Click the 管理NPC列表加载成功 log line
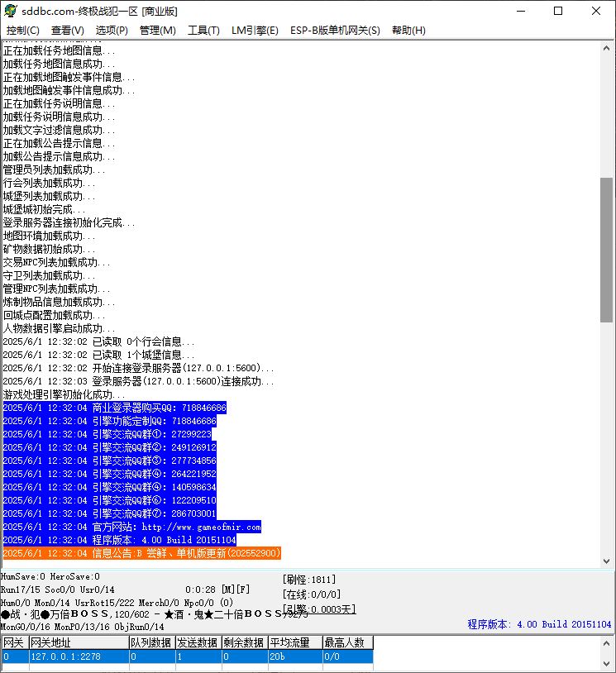This screenshot has height=673, width=616. tap(57, 289)
